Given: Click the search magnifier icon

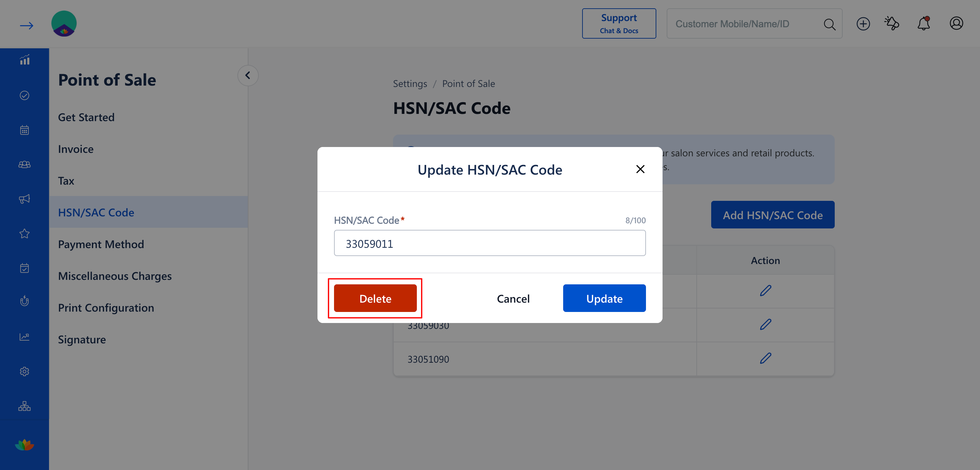Looking at the screenshot, I should (830, 24).
